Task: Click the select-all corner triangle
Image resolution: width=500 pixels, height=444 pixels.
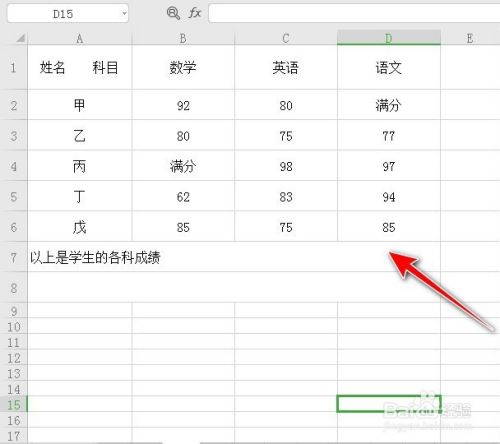Action: click(21, 38)
